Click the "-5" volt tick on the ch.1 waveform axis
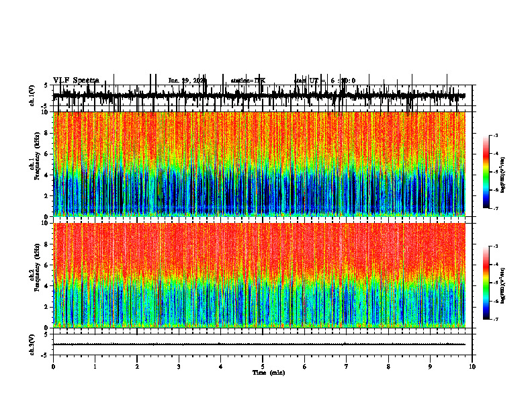Image resolution: width=532 pixels, height=411 pixels. [x=45, y=106]
